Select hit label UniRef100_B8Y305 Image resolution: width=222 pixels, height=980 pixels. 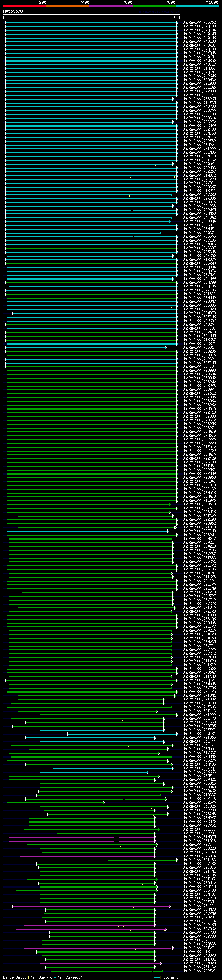(199, 398)
